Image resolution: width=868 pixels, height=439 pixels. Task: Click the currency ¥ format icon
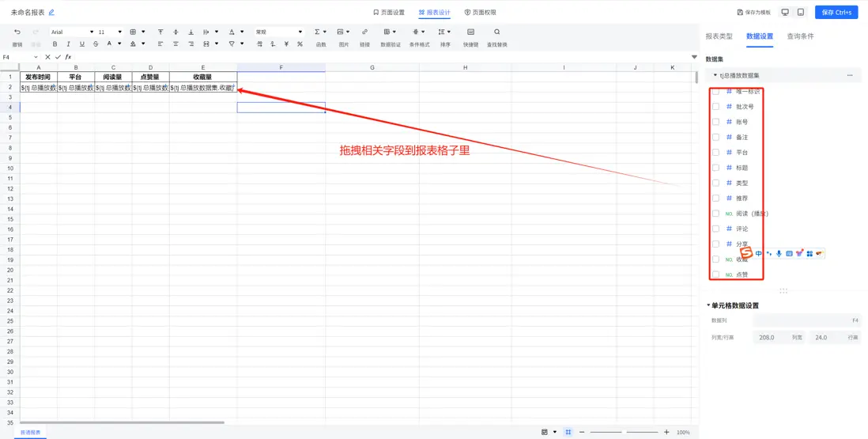point(286,44)
